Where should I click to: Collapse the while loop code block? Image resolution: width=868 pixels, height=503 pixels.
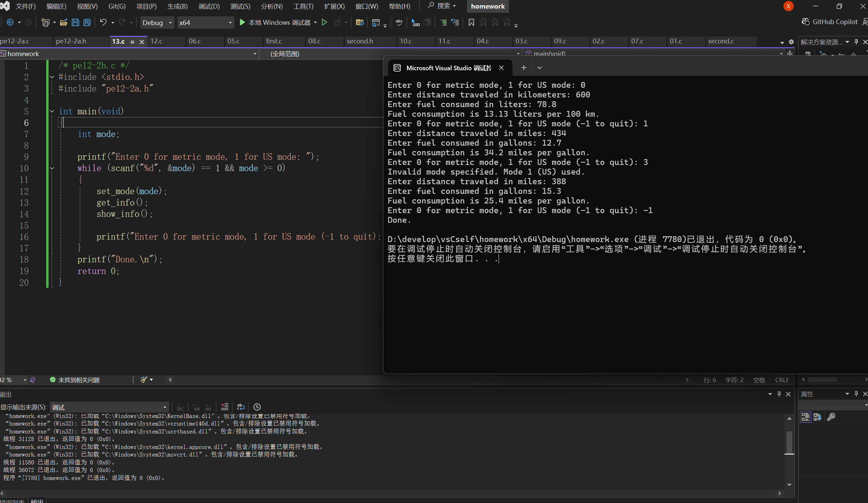(52, 168)
